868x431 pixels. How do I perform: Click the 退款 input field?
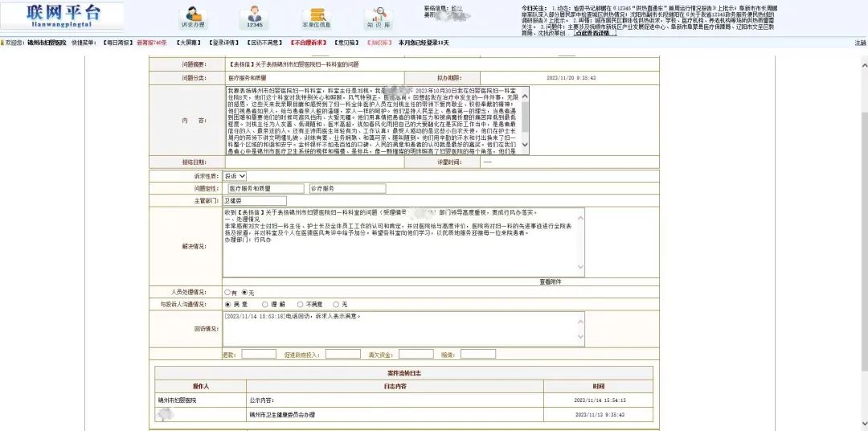tap(258, 354)
